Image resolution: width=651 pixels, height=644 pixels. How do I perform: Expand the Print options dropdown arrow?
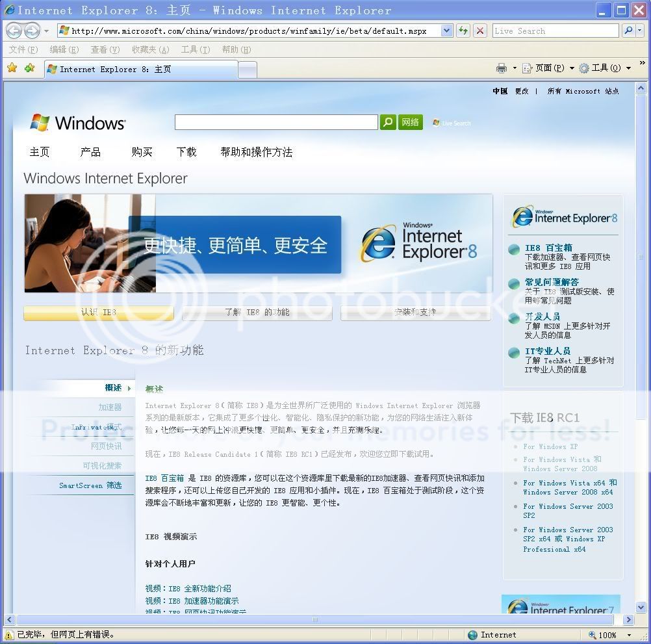[515, 68]
